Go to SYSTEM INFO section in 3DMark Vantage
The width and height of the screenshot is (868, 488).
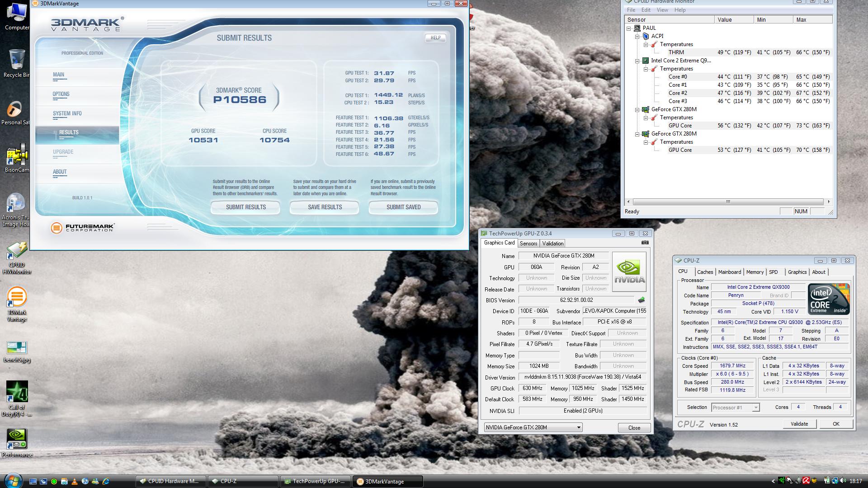tap(77, 115)
